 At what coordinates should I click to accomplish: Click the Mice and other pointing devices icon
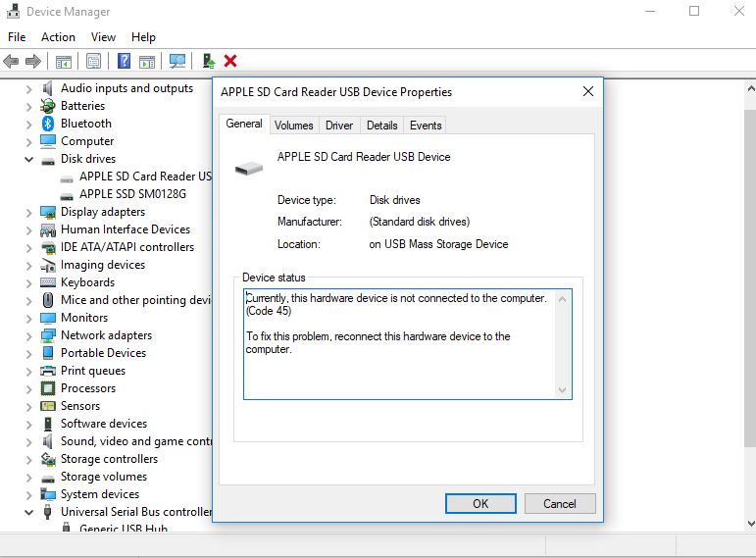[x=48, y=300]
